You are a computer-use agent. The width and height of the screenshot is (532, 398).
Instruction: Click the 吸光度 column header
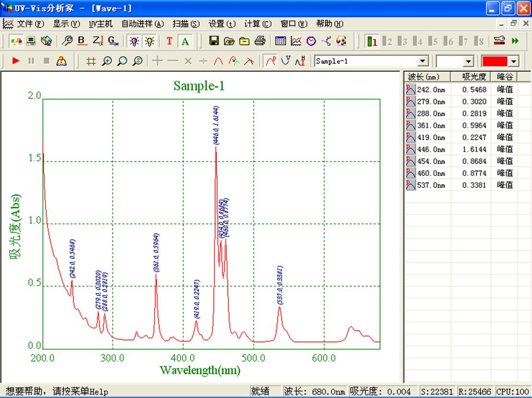(x=474, y=77)
